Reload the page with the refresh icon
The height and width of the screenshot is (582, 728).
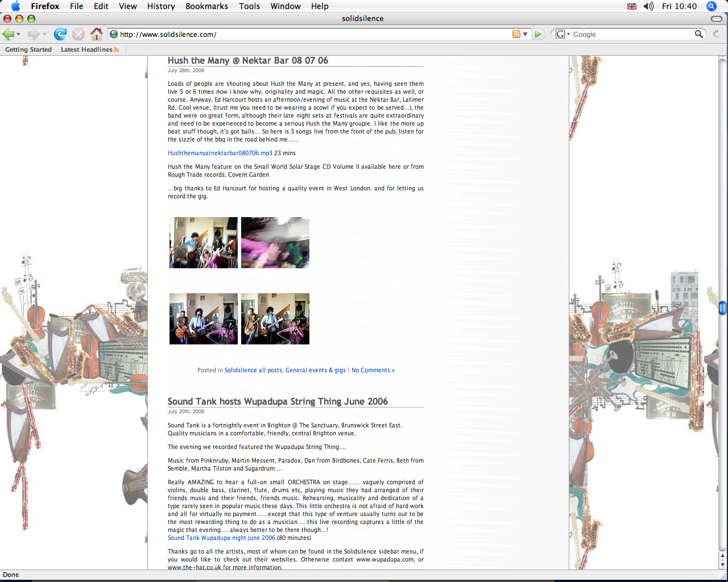60,34
